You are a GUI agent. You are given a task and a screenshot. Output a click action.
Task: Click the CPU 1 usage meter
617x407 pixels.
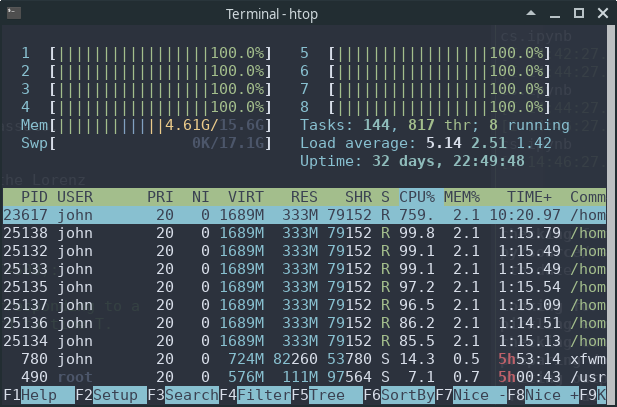pos(147,53)
